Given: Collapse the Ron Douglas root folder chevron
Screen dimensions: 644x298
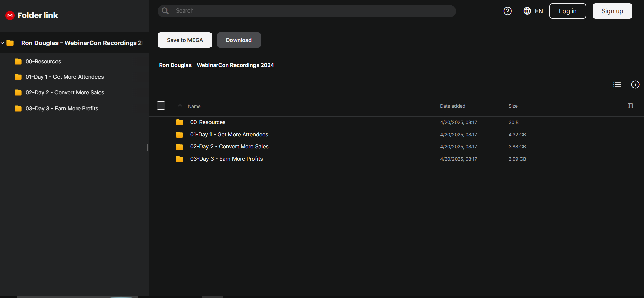Looking at the screenshot, I should pyautogui.click(x=3, y=43).
